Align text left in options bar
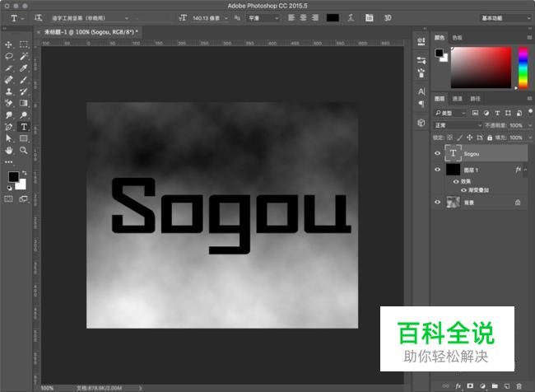535x392 pixels. click(x=291, y=17)
